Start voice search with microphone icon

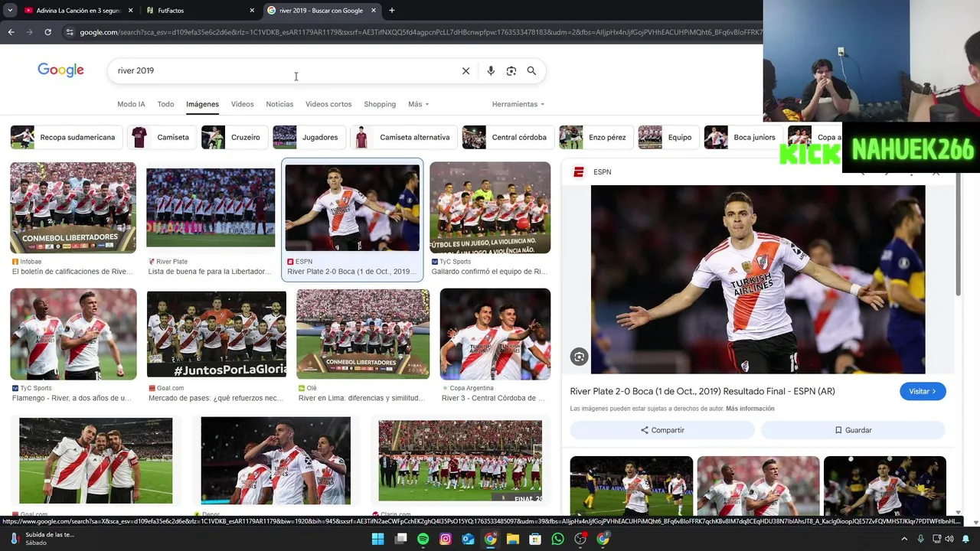point(491,70)
